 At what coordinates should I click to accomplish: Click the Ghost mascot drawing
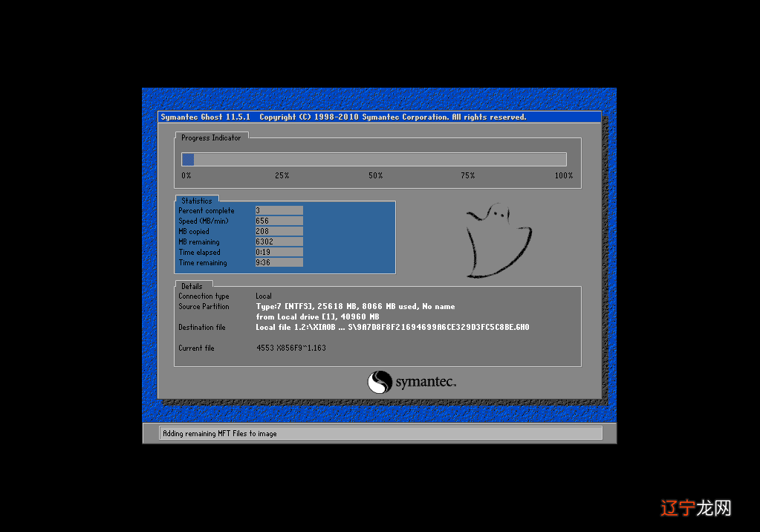click(498, 241)
